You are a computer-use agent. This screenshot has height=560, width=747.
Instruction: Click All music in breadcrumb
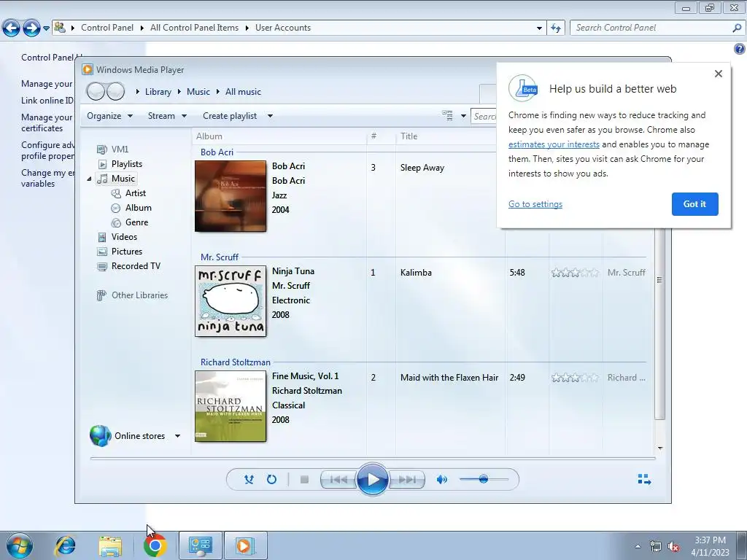click(243, 92)
